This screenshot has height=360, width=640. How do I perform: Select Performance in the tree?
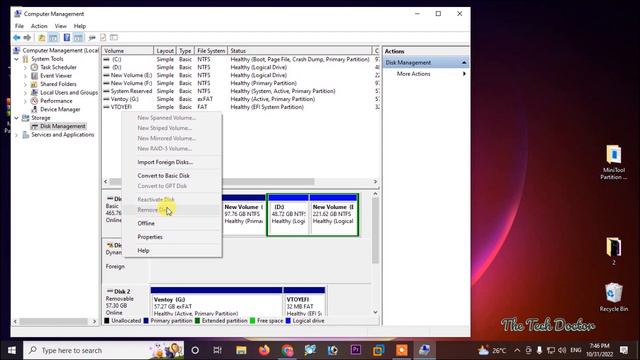tap(56, 101)
